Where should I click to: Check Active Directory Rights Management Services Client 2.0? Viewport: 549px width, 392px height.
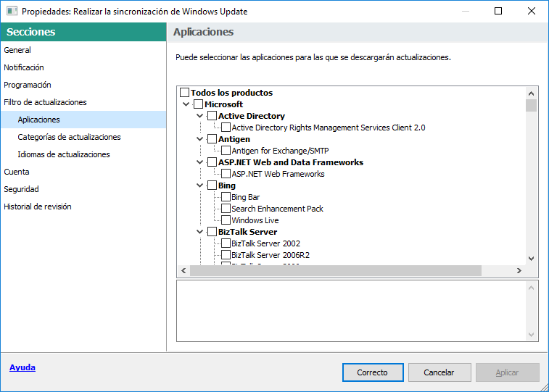click(226, 128)
